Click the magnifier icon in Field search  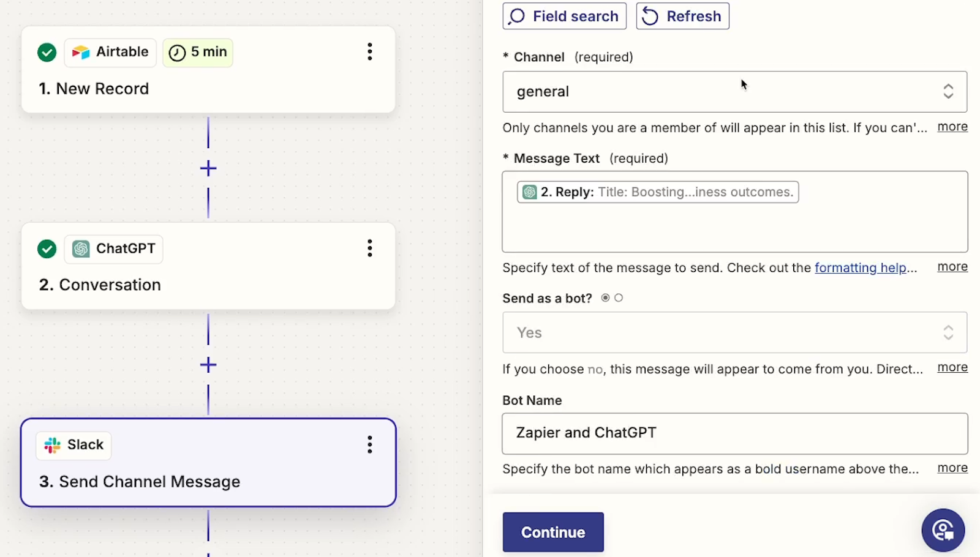pyautogui.click(x=518, y=16)
